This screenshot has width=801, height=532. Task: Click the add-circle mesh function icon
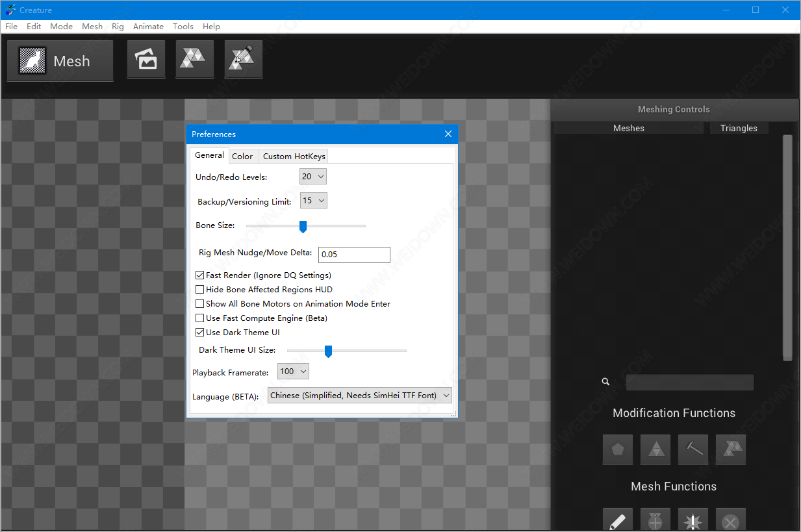click(x=655, y=520)
